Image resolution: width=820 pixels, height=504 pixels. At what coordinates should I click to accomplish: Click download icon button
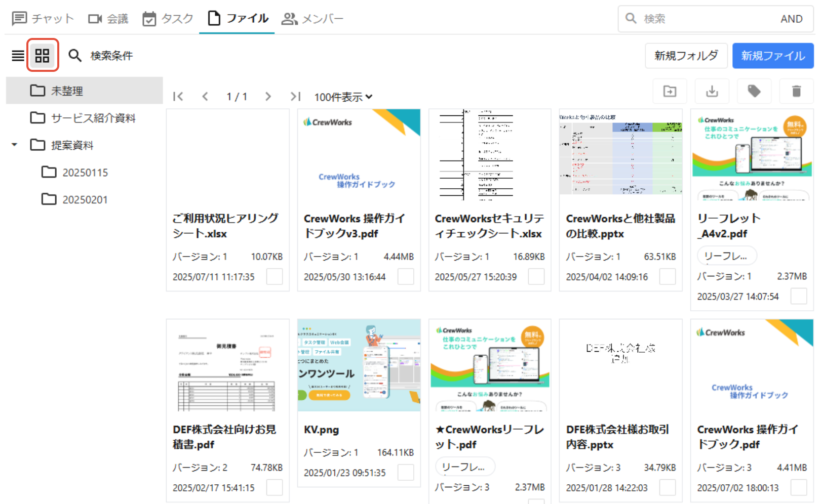coord(712,91)
